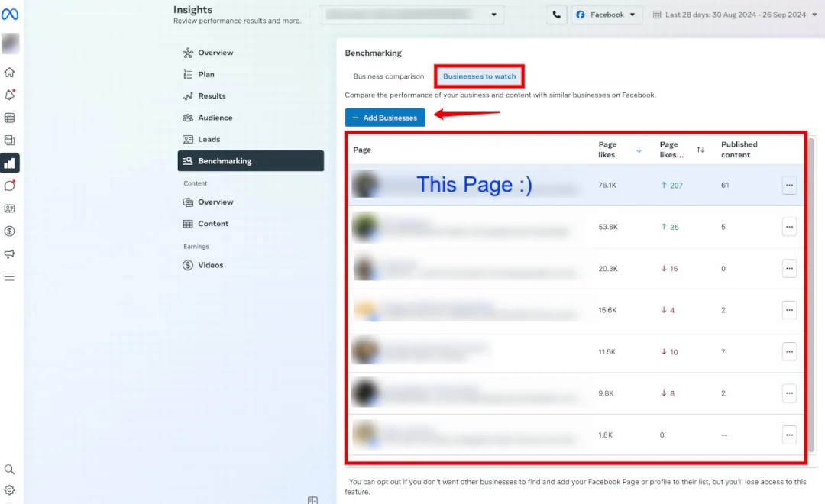Screen dimensions: 825x504
Task: Click page thumbnail in 53.8K row
Action: point(365,227)
